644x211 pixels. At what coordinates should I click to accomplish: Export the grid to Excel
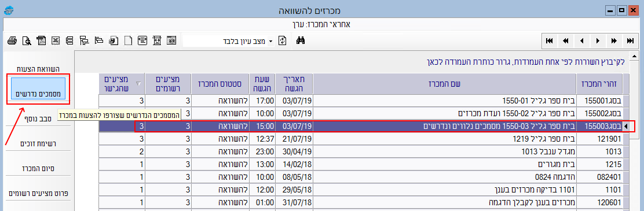pyautogui.click(x=56, y=40)
